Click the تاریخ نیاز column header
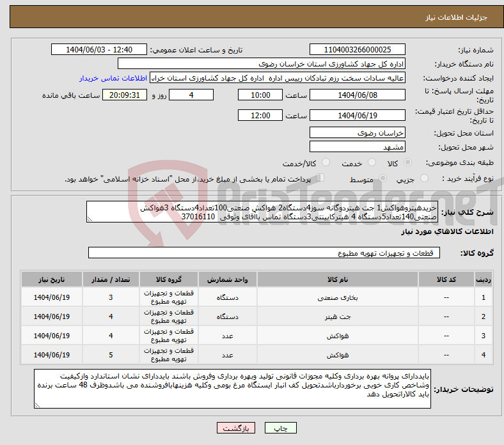 click(51, 279)
